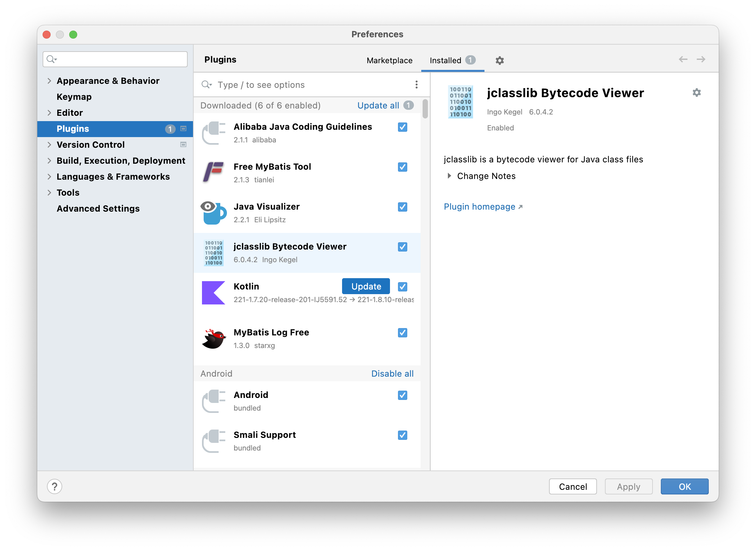Click Disable all for Android group
Viewport: 756px width, 551px height.
pyautogui.click(x=392, y=374)
